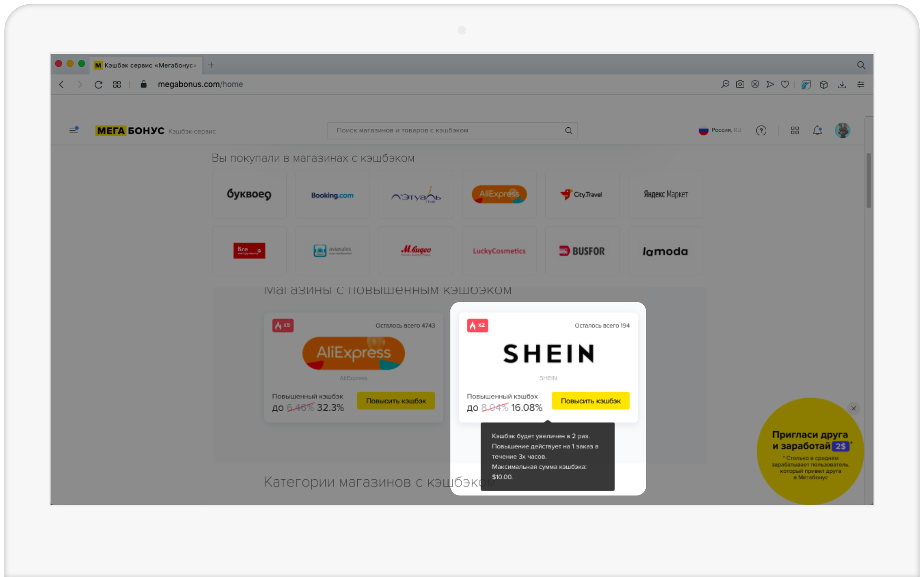The height and width of the screenshot is (577, 924).
Task: Click 'Повысить кэшбэк' button for SHEIN
Action: pyautogui.click(x=591, y=400)
